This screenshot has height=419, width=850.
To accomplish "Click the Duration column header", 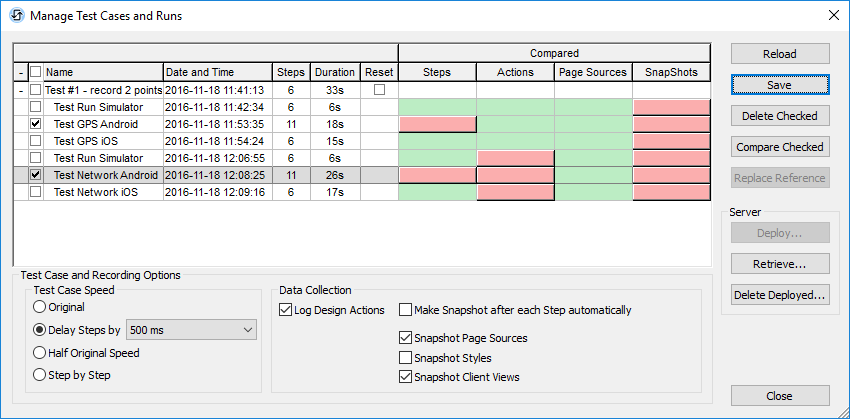I will point(334,72).
